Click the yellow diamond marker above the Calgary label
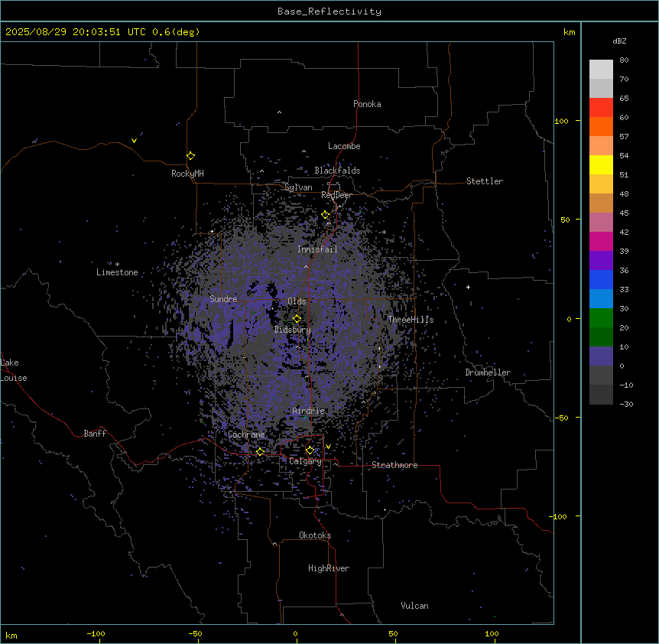 click(310, 450)
